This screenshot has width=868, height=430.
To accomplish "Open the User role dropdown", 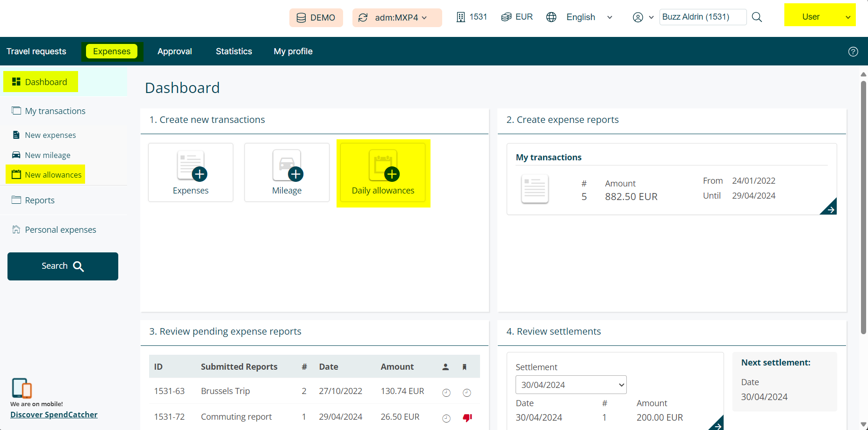I will click(820, 17).
